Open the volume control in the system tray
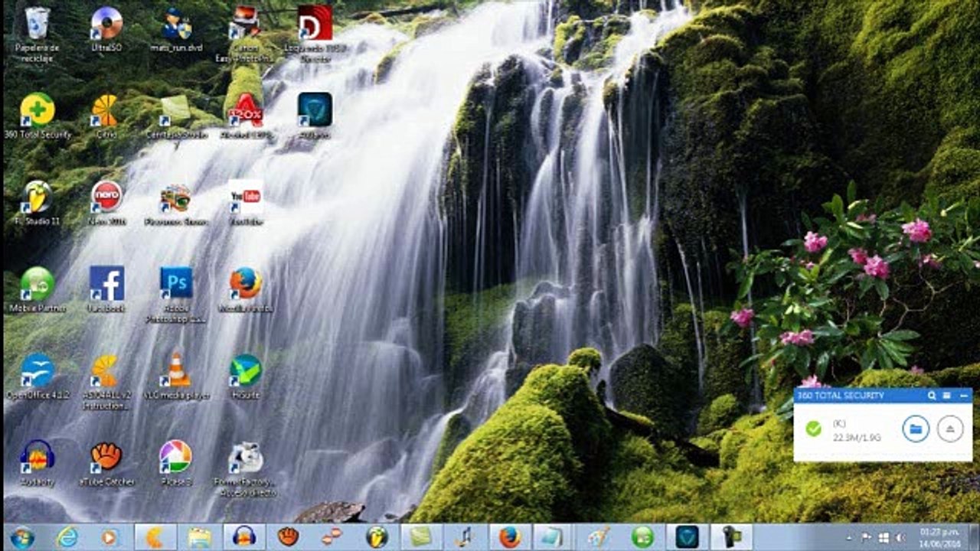The height and width of the screenshot is (551, 980). 900,537
